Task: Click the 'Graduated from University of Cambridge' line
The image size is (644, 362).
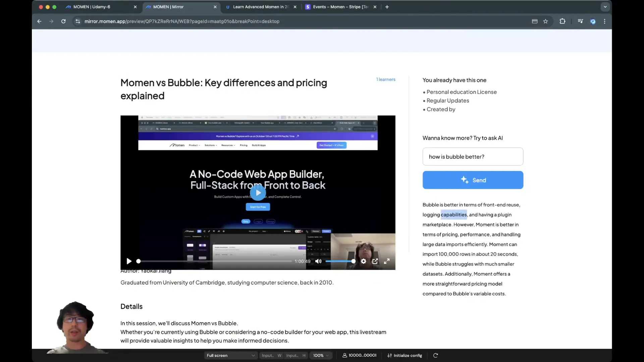Action: (x=227, y=283)
